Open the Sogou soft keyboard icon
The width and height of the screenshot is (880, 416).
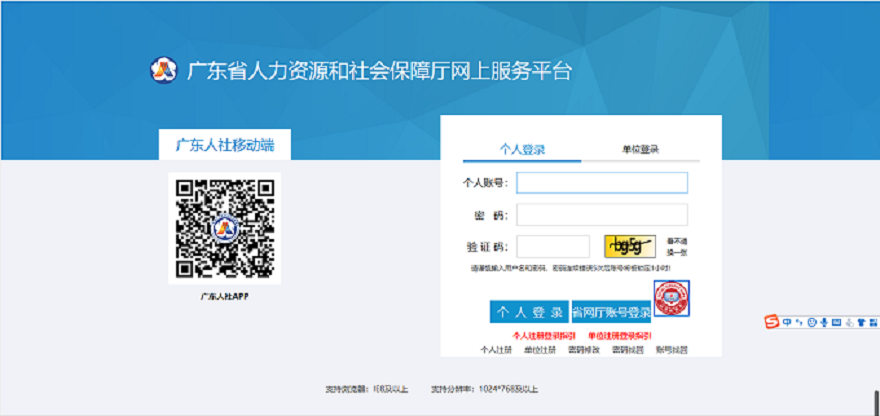836,322
